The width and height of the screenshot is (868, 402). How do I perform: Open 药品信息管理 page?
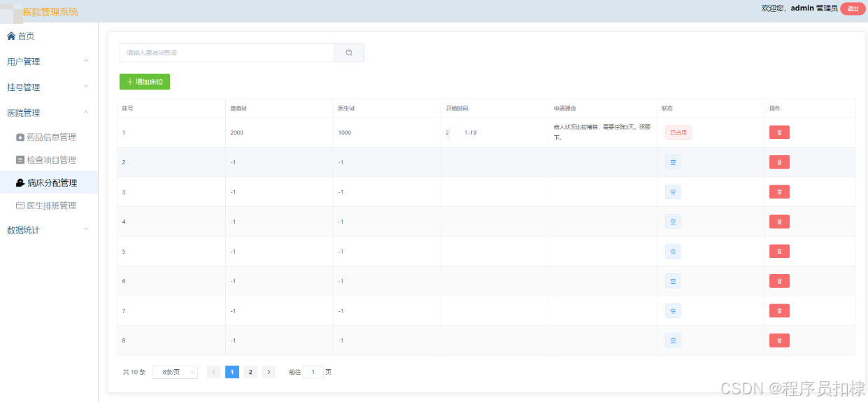49,137
